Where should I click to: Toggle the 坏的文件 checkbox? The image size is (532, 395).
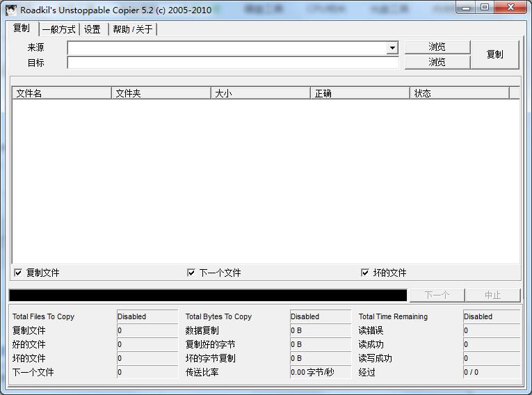coord(365,273)
